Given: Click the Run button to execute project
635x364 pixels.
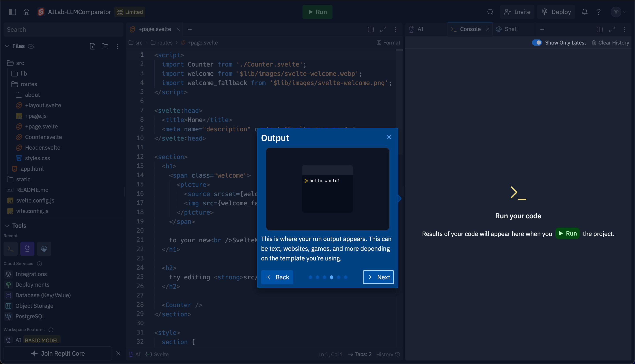Looking at the screenshot, I should [x=317, y=12].
